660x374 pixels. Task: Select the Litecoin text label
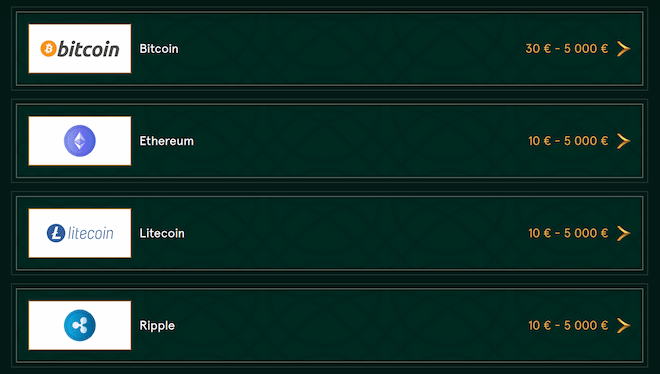[x=162, y=233]
